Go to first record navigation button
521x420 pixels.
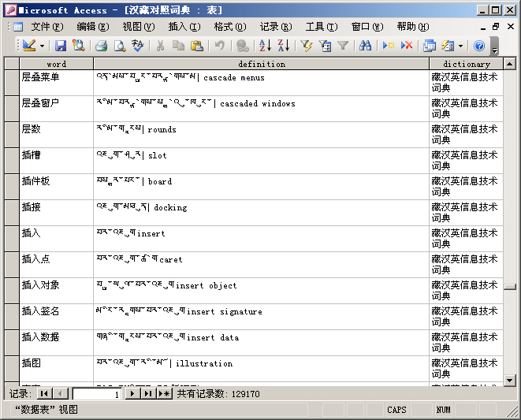click(44, 394)
